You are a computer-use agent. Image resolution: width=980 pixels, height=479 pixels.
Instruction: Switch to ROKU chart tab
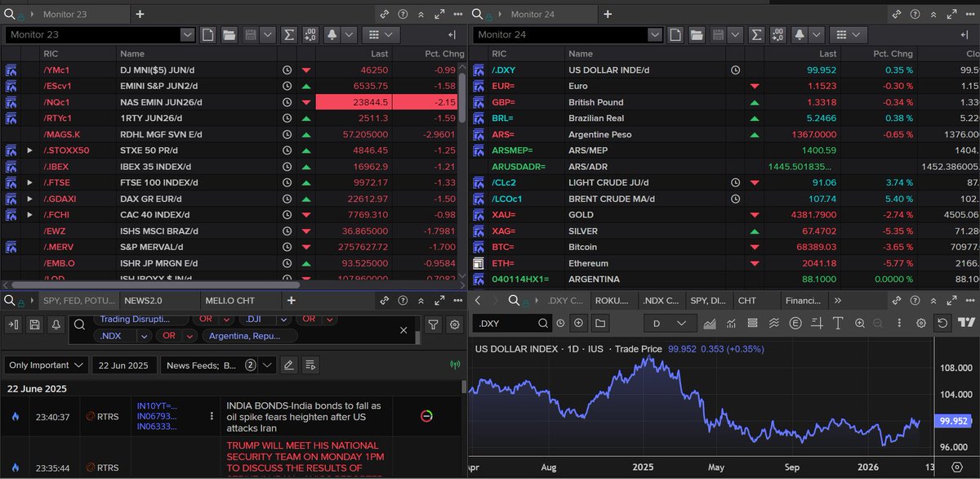[612, 301]
